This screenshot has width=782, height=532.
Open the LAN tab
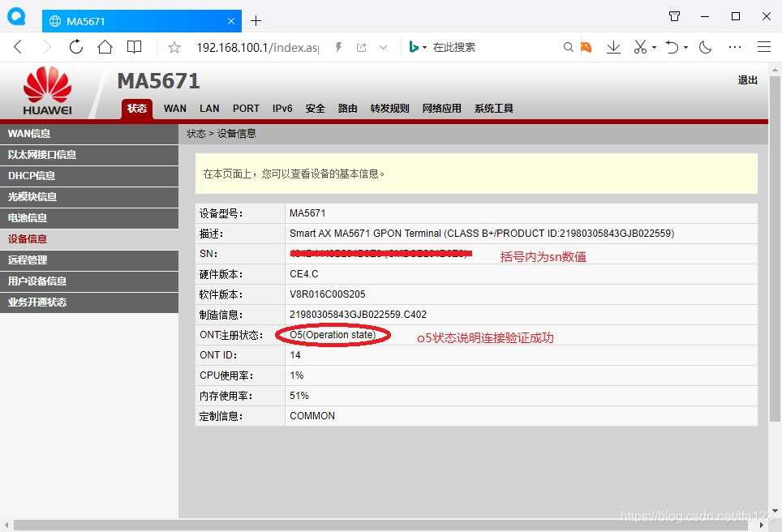(x=209, y=108)
